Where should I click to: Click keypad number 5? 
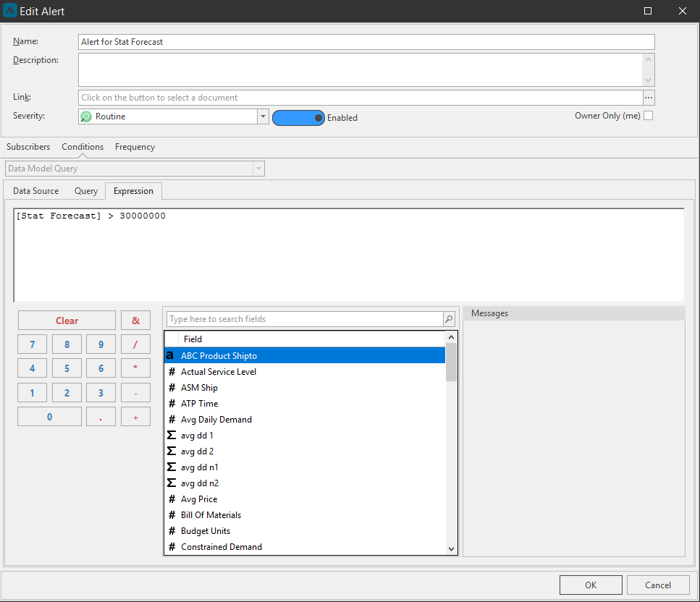coord(67,368)
